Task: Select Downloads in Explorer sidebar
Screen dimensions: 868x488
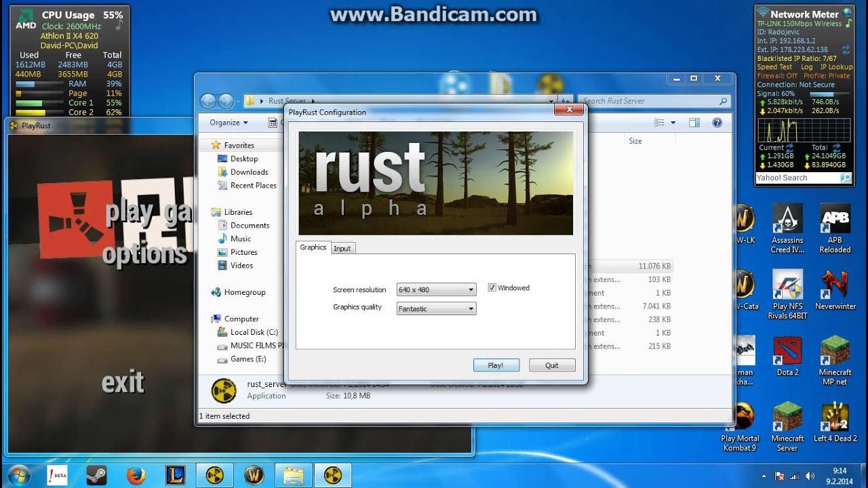Action: point(249,172)
